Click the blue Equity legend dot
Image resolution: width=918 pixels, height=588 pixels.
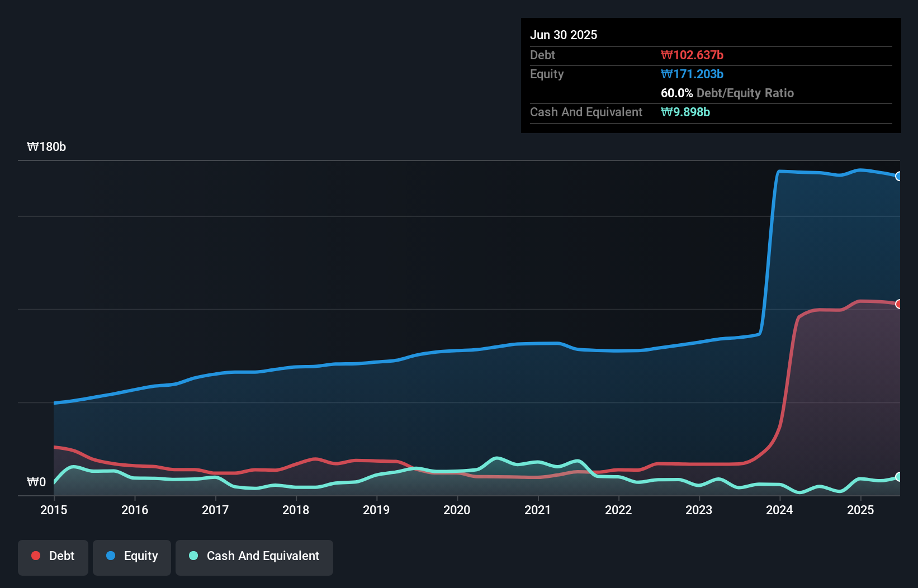tap(112, 556)
